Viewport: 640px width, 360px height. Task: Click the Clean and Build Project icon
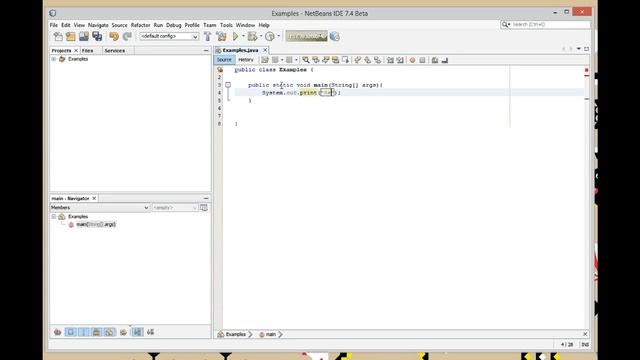click(x=222, y=36)
